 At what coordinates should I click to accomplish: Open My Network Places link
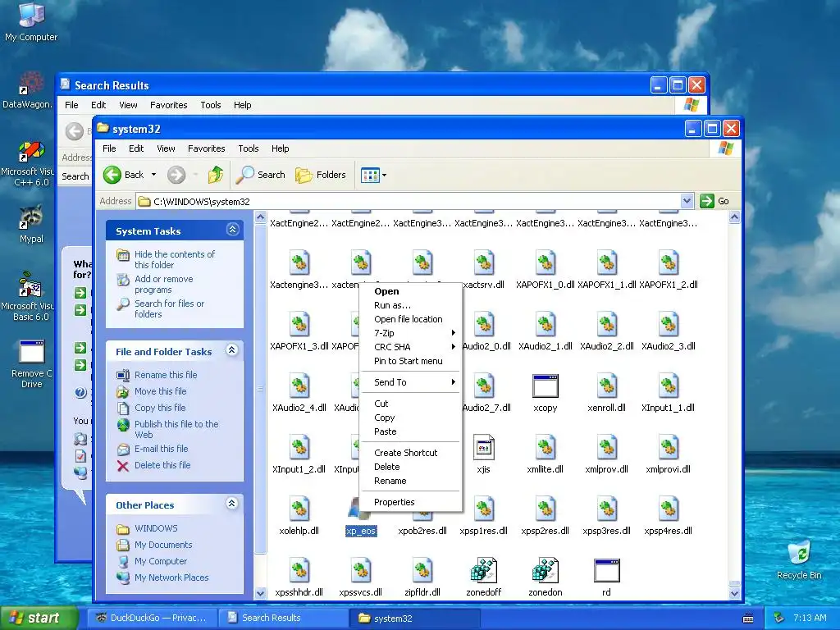point(171,577)
